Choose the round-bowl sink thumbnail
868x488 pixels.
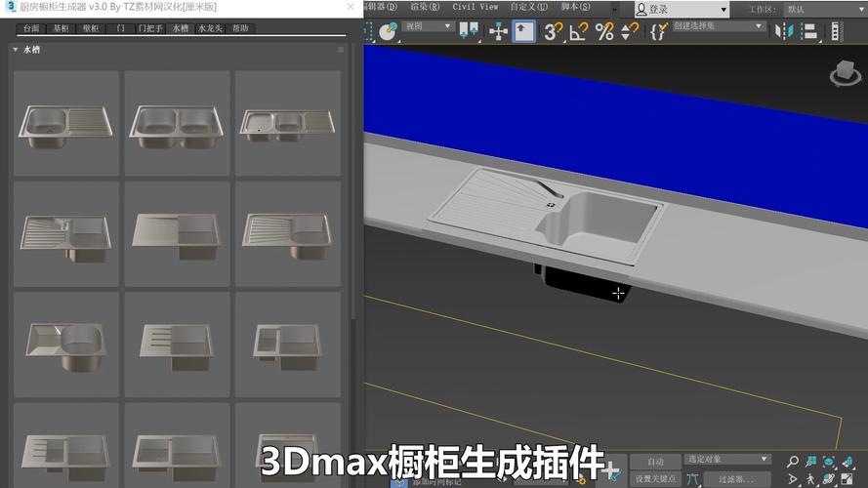(x=66, y=345)
